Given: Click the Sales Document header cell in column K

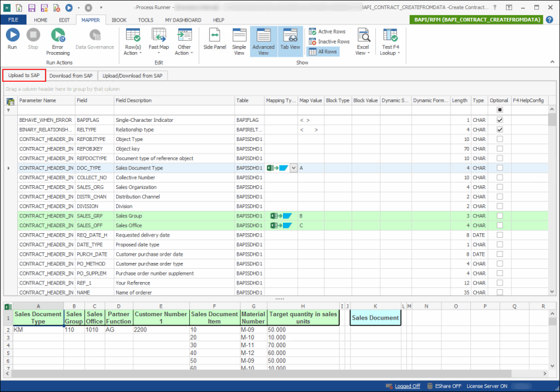Looking at the screenshot, I should 375,318.
